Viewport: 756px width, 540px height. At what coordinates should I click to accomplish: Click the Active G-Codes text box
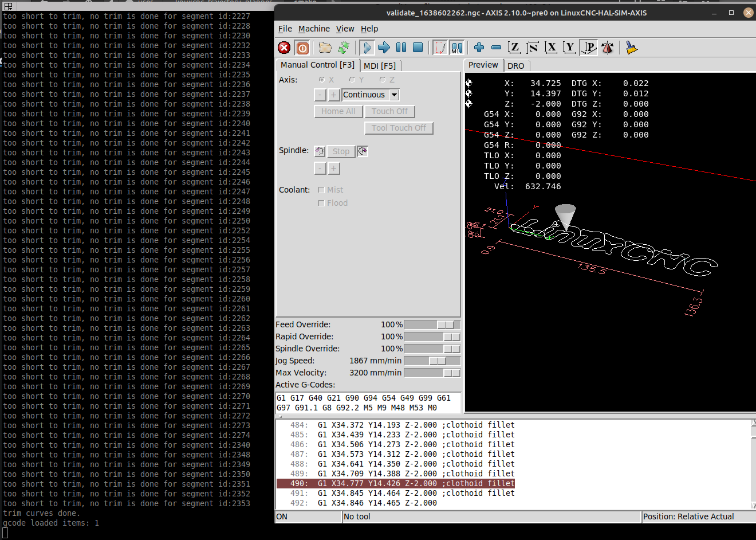point(368,402)
